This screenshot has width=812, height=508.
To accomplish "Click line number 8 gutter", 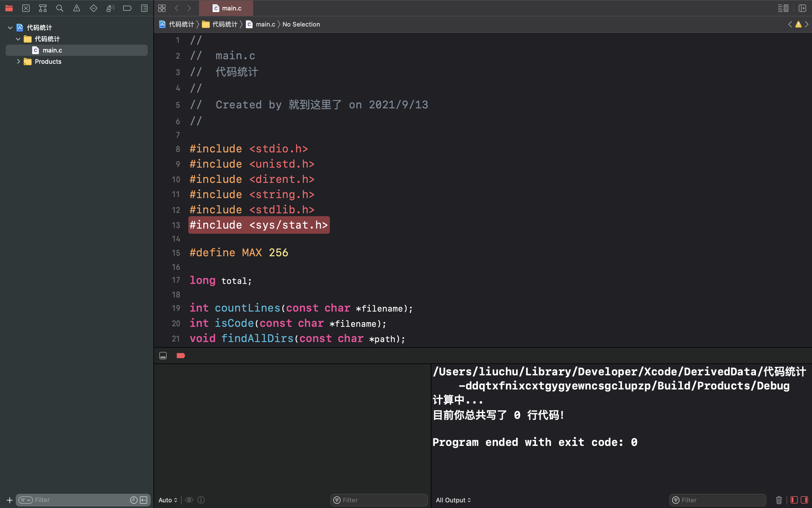I will (x=178, y=149).
